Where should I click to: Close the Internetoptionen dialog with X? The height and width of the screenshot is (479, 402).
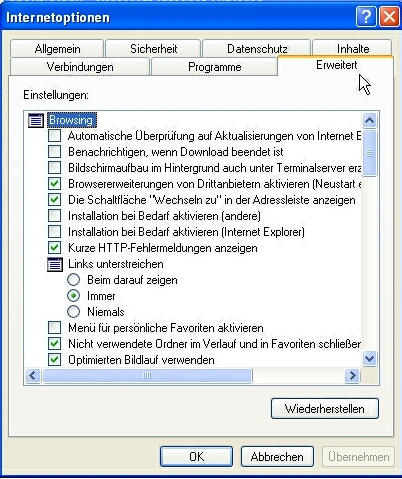[x=389, y=17]
